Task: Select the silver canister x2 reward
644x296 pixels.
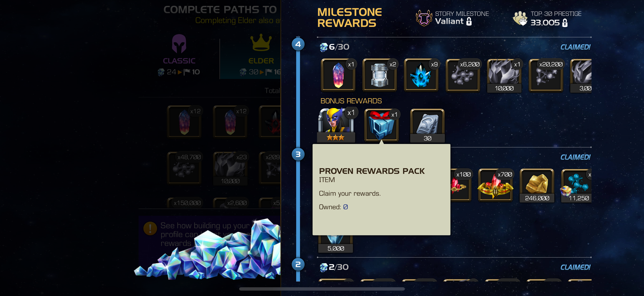Action: [379, 75]
